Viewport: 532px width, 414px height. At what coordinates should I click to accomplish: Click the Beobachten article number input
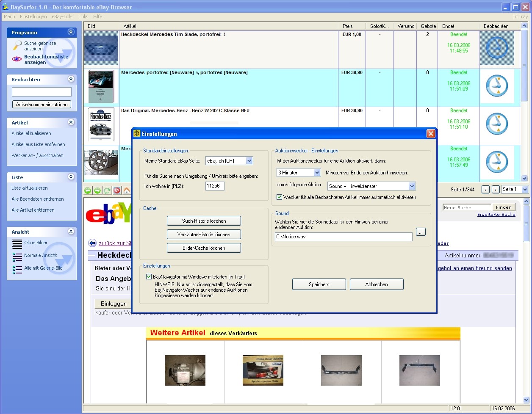42,92
